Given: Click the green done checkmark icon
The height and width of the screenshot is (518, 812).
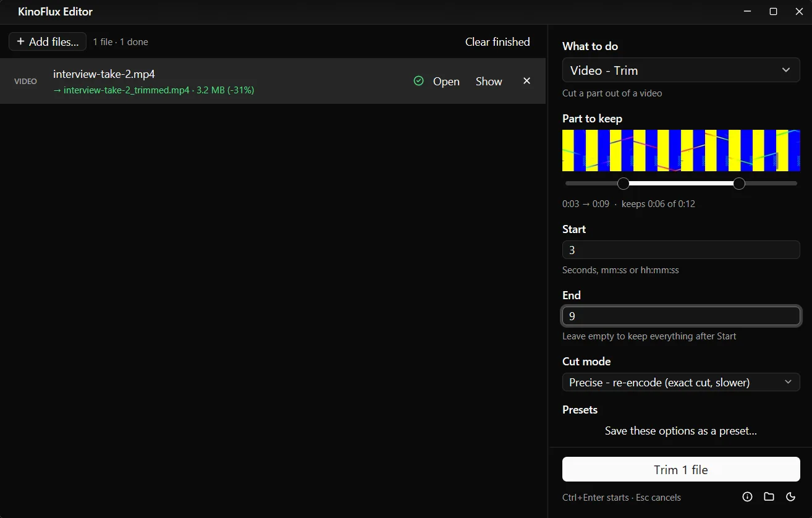Looking at the screenshot, I should [418, 81].
